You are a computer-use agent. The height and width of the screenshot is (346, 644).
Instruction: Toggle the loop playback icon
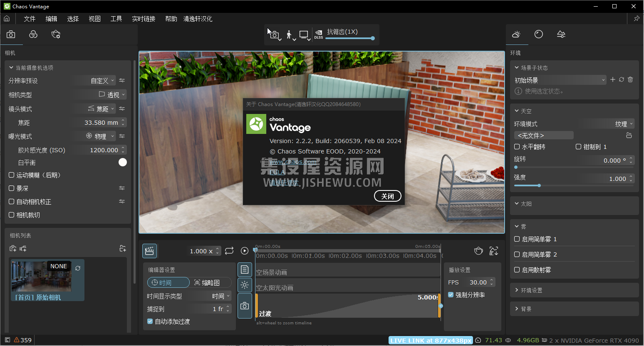pyautogui.click(x=229, y=251)
